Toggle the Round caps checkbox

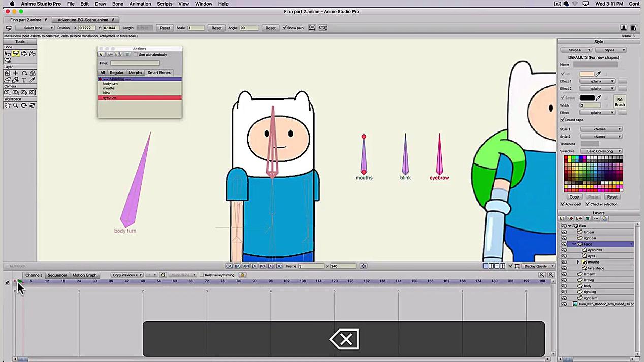point(563,120)
